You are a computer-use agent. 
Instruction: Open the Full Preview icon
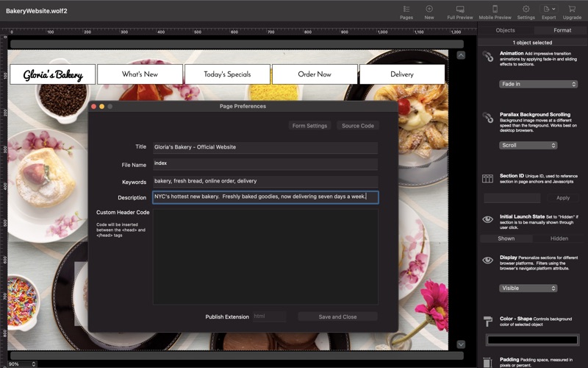[460, 9]
